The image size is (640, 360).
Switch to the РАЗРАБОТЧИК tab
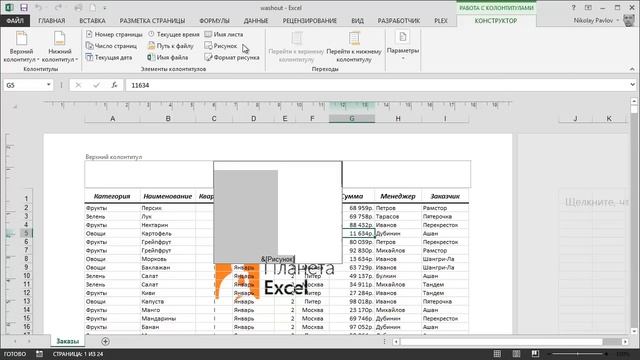tap(398, 20)
